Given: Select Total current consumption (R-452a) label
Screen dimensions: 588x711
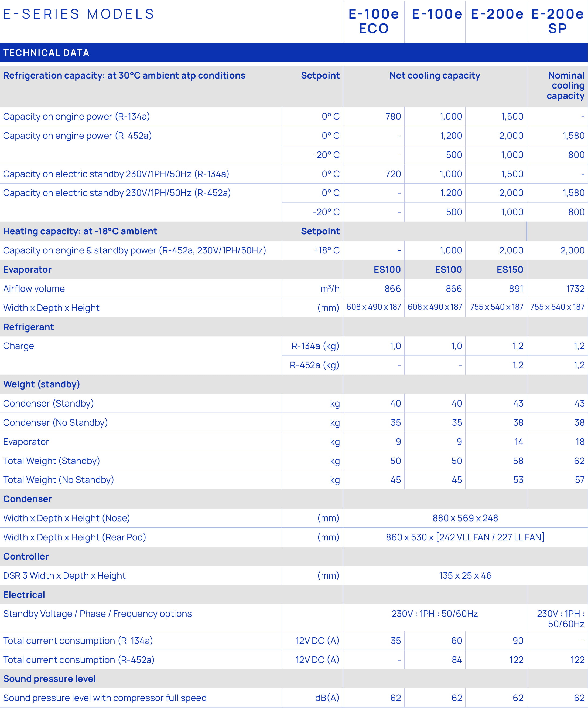Looking at the screenshot, I should pos(79,660).
